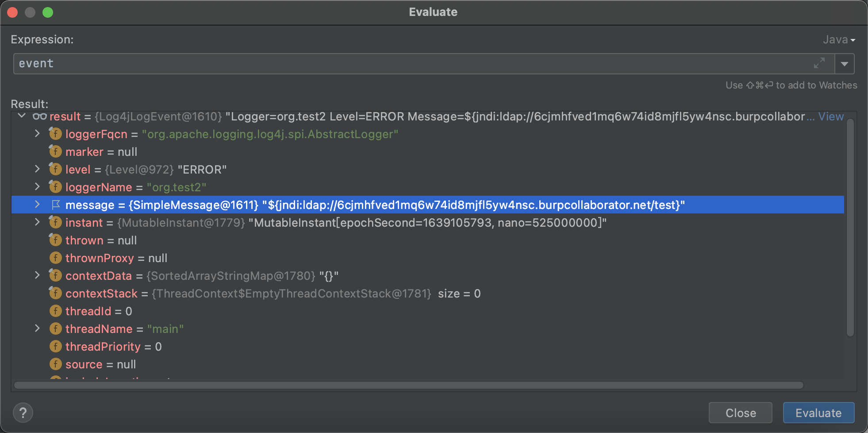Collapse the result root node
This screenshot has width=868, height=433.
pyautogui.click(x=21, y=116)
